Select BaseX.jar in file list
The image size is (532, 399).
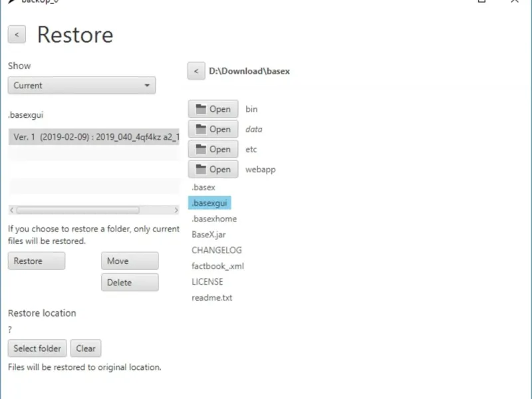[x=209, y=235]
